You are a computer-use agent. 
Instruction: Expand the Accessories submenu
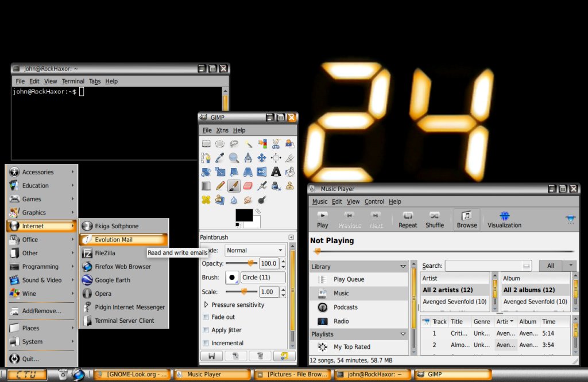[42, 172]
